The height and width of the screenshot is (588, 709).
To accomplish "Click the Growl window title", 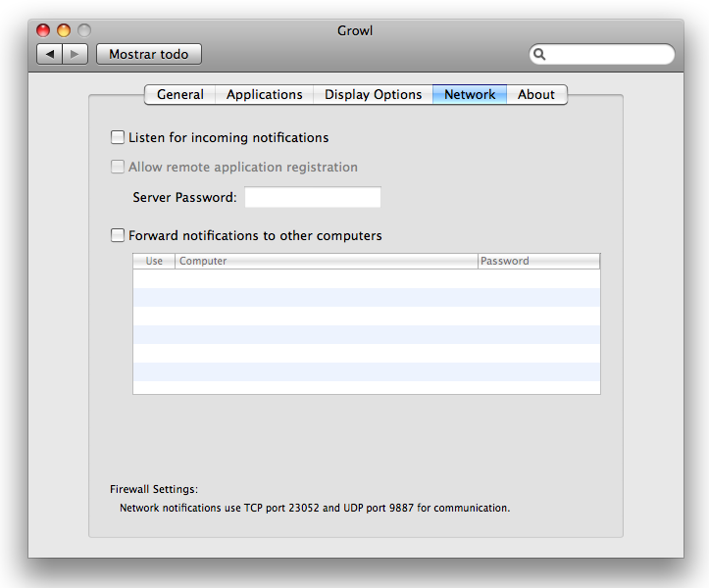I will click(x=355, y=30).
